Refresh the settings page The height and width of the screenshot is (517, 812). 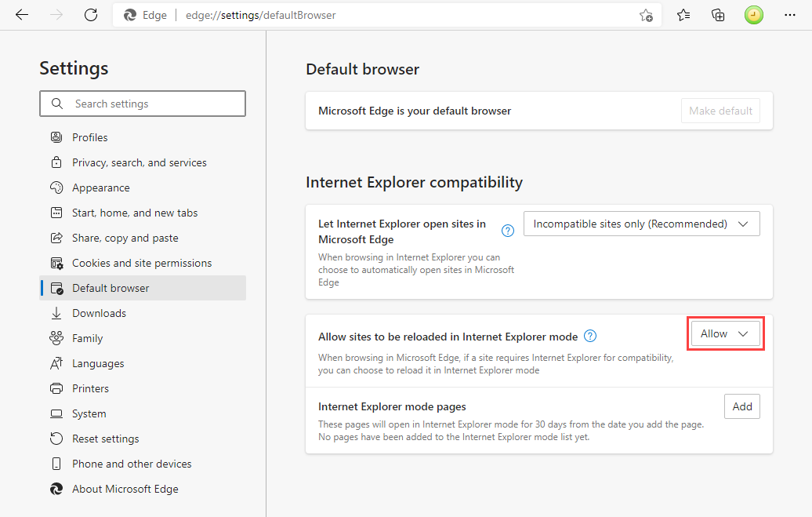[91, 15]
